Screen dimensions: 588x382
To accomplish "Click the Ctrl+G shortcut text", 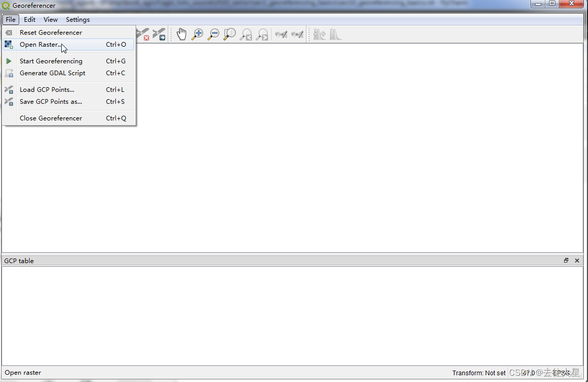I will (116, 61).
